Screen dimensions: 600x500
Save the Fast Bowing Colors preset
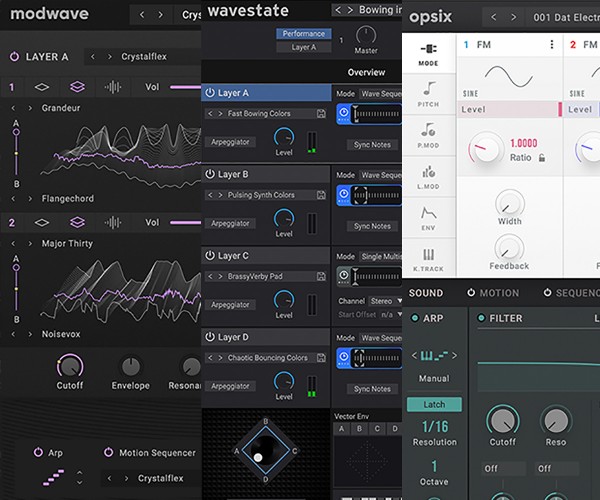(x=321, y=114)
